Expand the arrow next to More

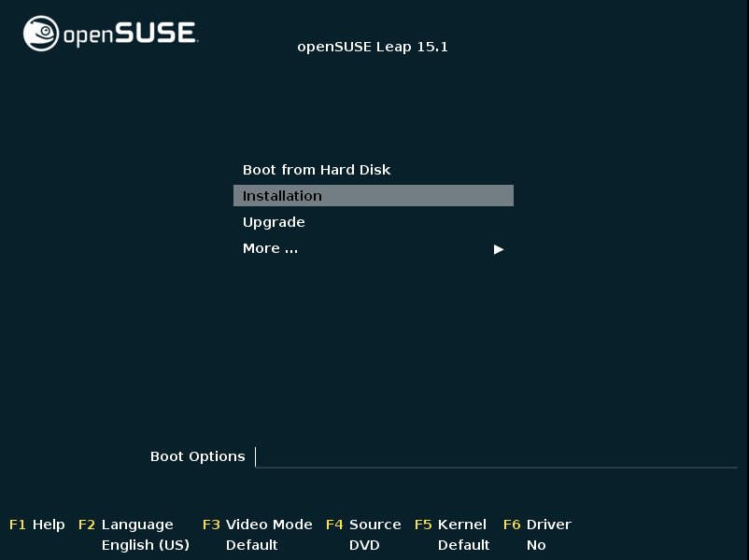point(499,249)
